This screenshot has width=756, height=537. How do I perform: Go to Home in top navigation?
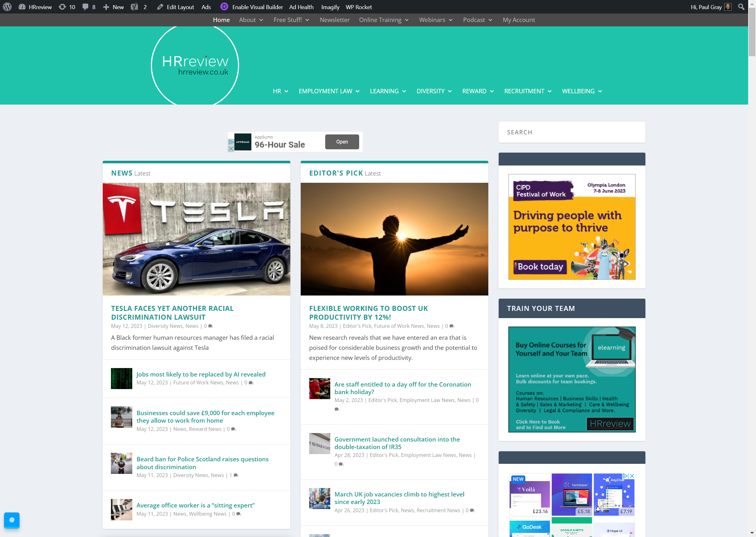click(x=221, y=20)
